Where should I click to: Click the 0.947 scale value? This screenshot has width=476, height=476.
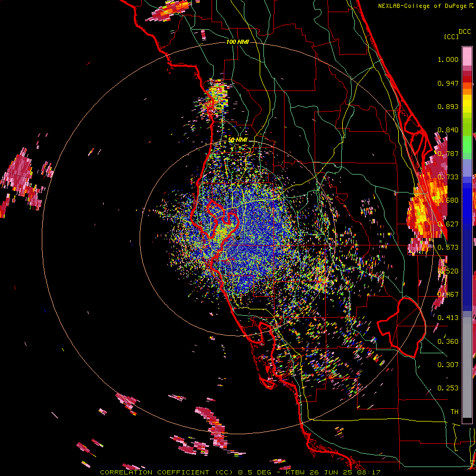click(448, 83)
